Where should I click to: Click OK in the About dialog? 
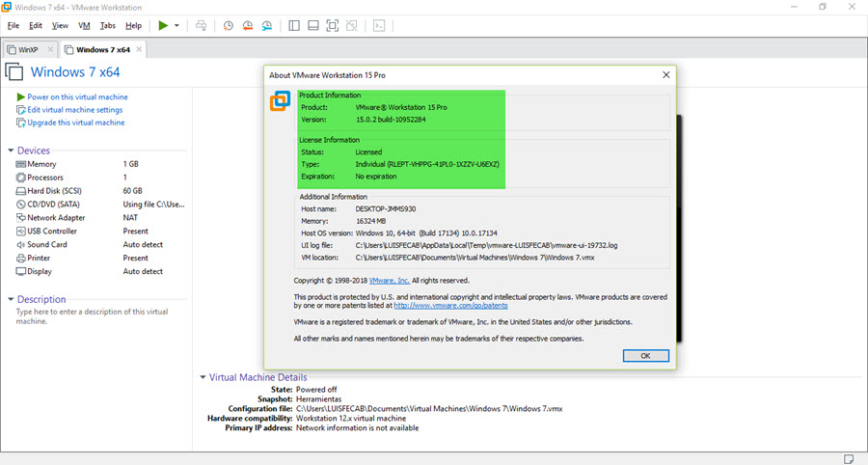point(645,355)
